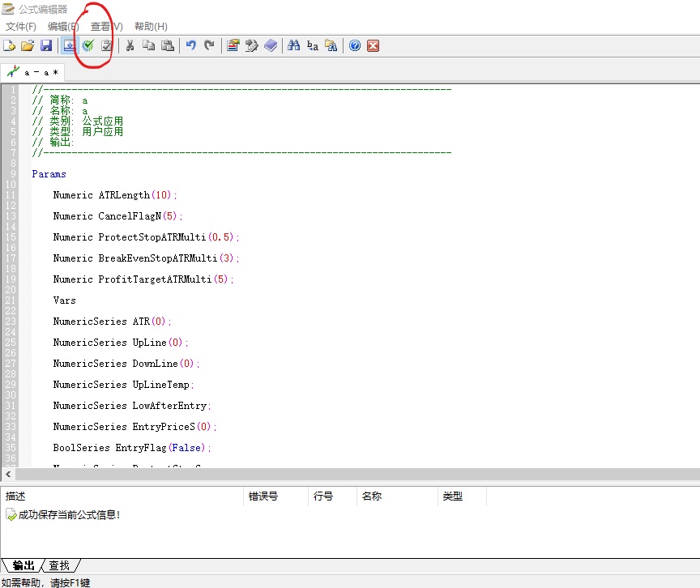Click the 'NumericSeries UpLineTemp;' line
This screenshot has height=588, width=700.
click(x=123, y=384)
